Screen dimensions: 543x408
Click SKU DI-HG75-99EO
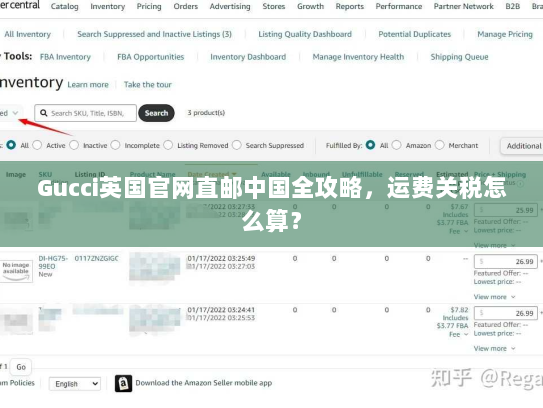tap(53, 262)
